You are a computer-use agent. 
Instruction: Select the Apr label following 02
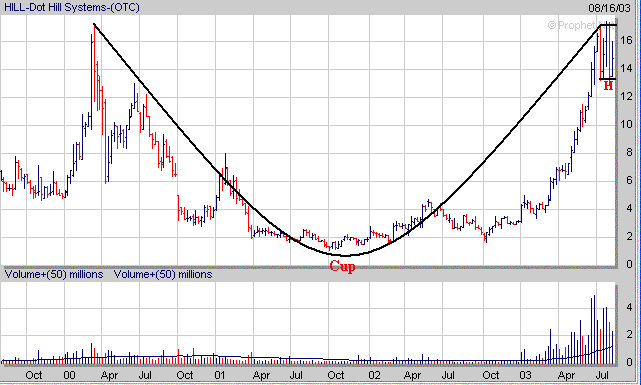[412, 375]
